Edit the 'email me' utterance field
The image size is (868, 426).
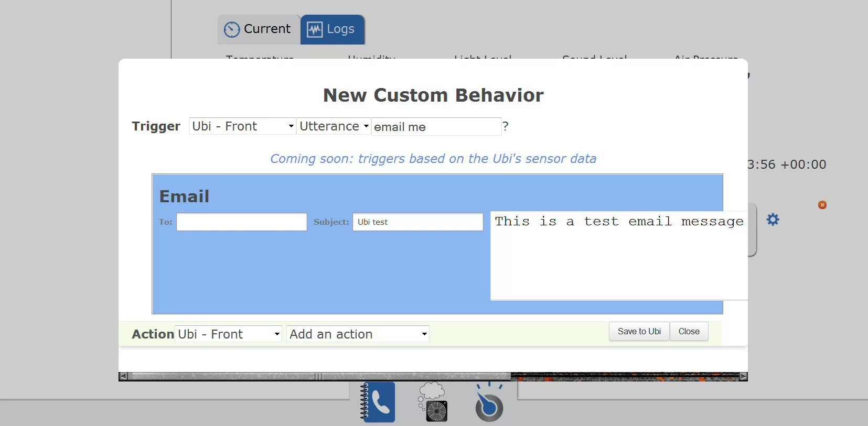pos(436,127)
